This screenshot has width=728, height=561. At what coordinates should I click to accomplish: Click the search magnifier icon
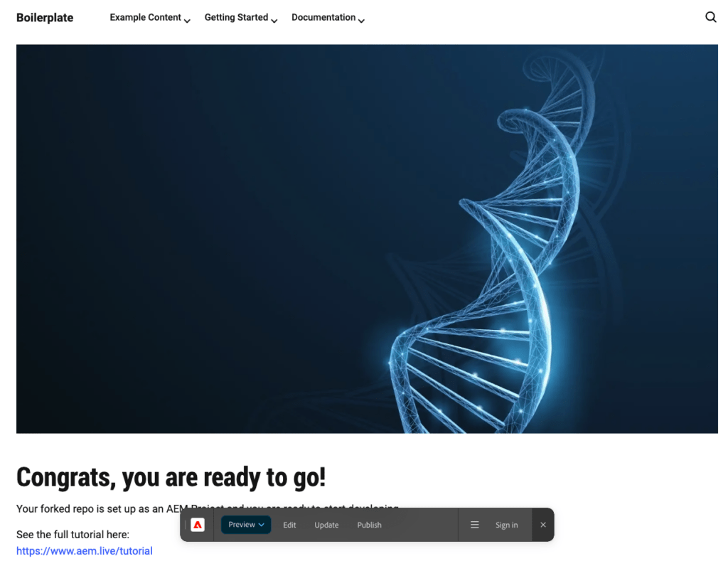(710, 17)
